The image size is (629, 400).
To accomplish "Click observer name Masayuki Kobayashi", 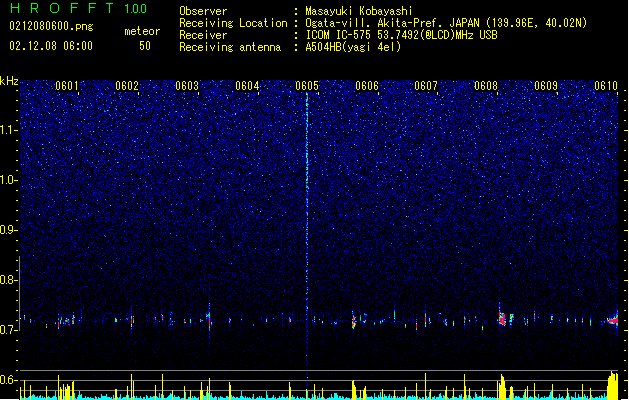I will pos(359,11).
